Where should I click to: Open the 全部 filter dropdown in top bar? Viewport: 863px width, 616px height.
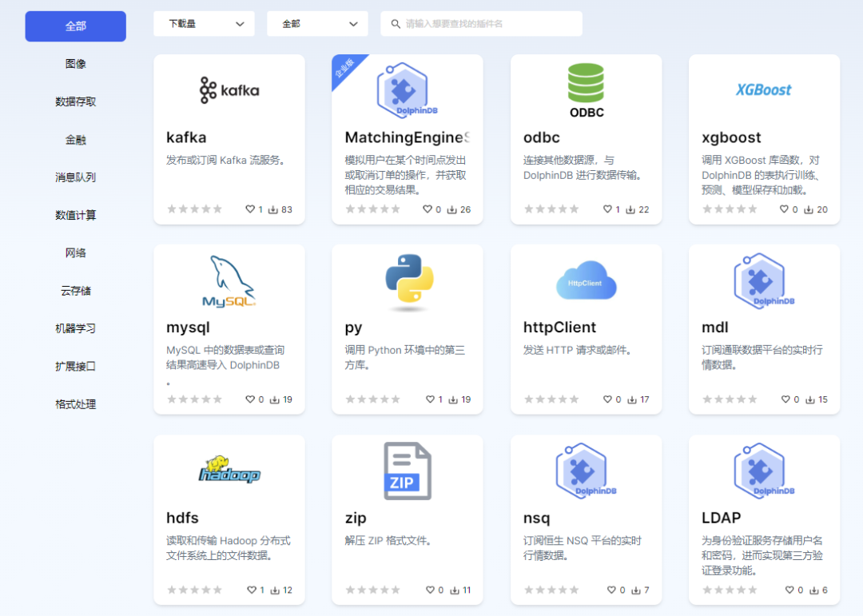click(317, 24)
